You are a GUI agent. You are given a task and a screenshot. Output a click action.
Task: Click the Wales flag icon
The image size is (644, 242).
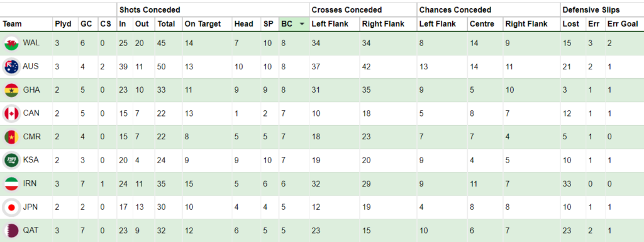pyautogui.click(x=11, y=43)
